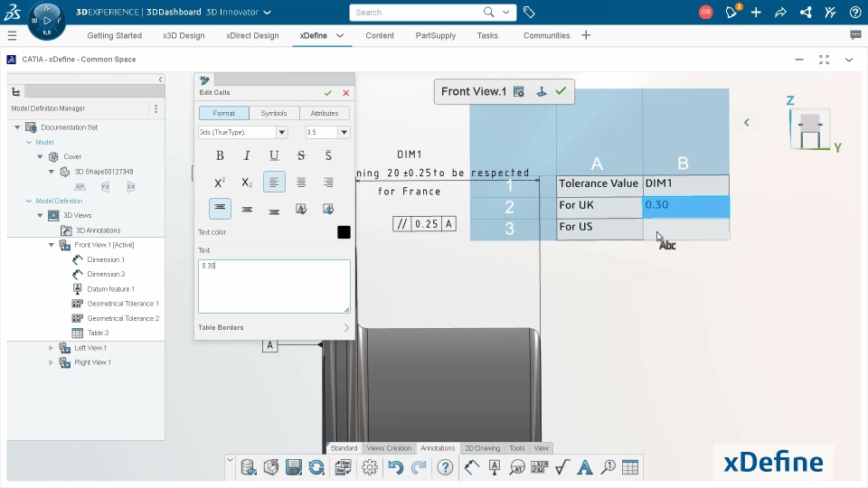Open the tag icon beside search
Viewport: 868px width, 488px height.
click(x=529, y=12)
